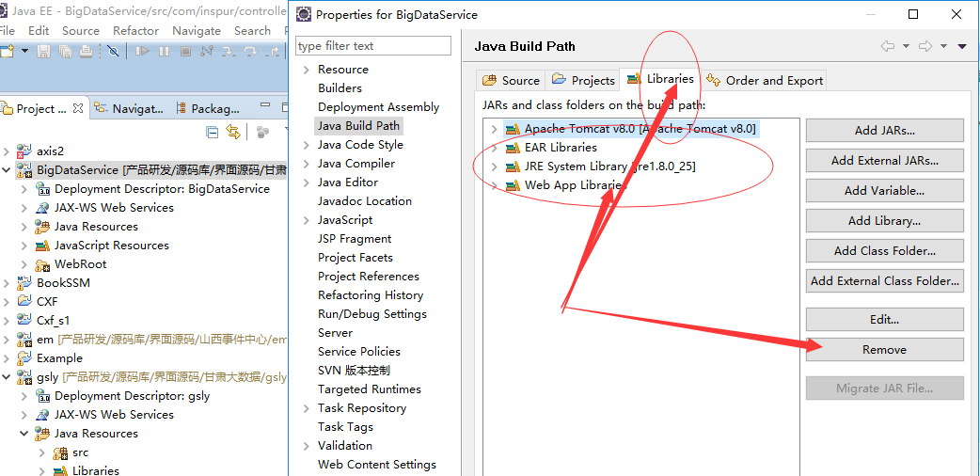Toggle Link with Editor icon
The height and width of the screenshot is (476, 980).
233,132
